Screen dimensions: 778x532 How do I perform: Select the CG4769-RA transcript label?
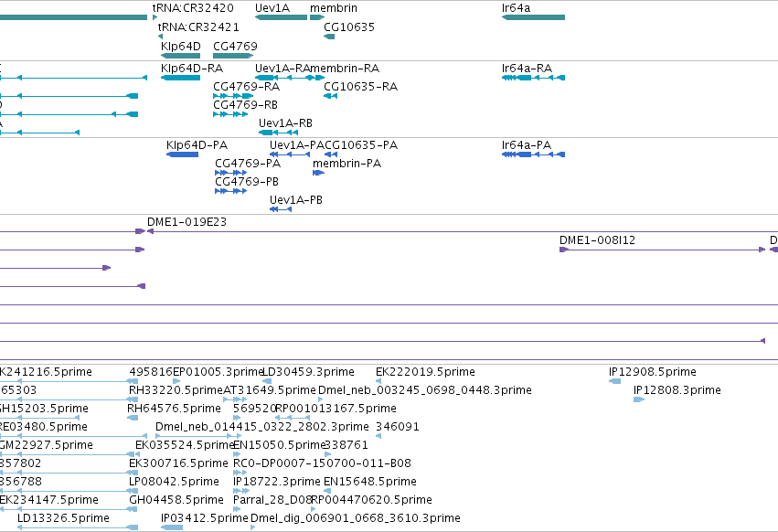[x=247, y=87]
